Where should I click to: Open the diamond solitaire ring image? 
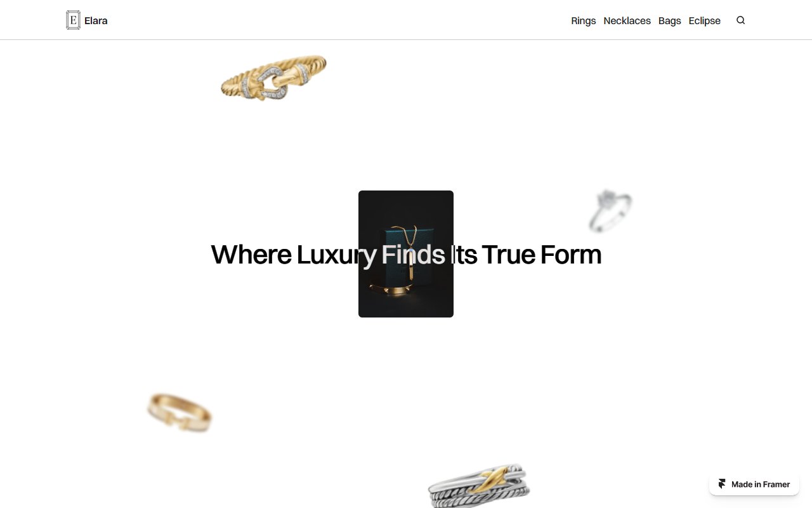click(610, 210)
